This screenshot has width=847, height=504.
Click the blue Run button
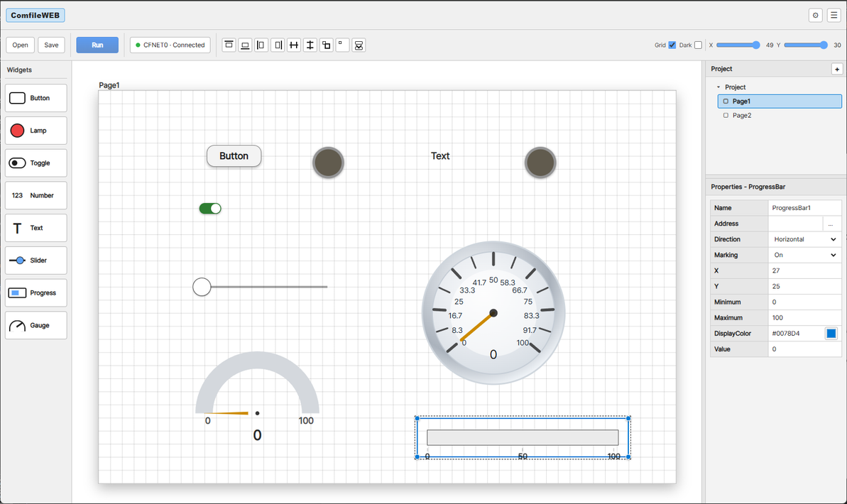(x=97, y=45)
